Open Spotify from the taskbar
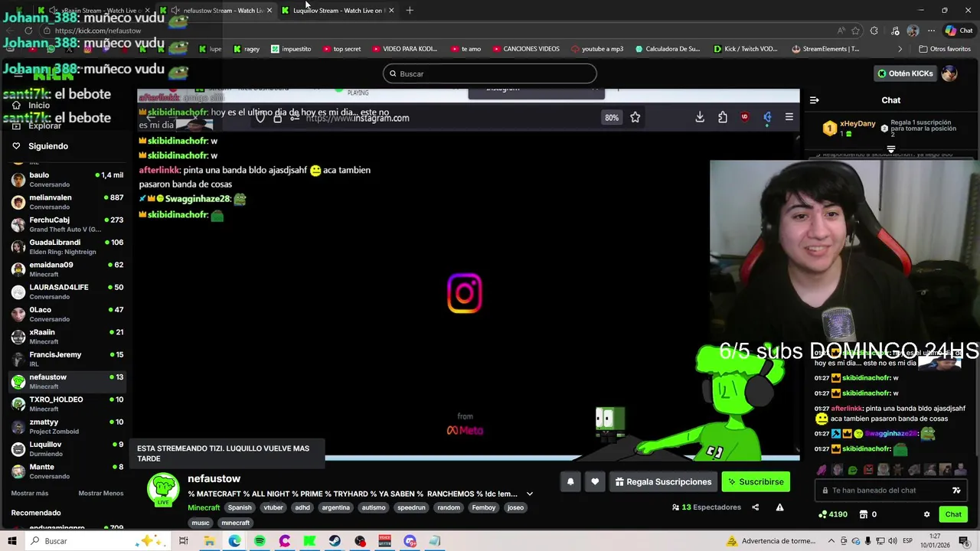Image resolution: width=980 pixels, height=551 pixels. tap(260, 541)
